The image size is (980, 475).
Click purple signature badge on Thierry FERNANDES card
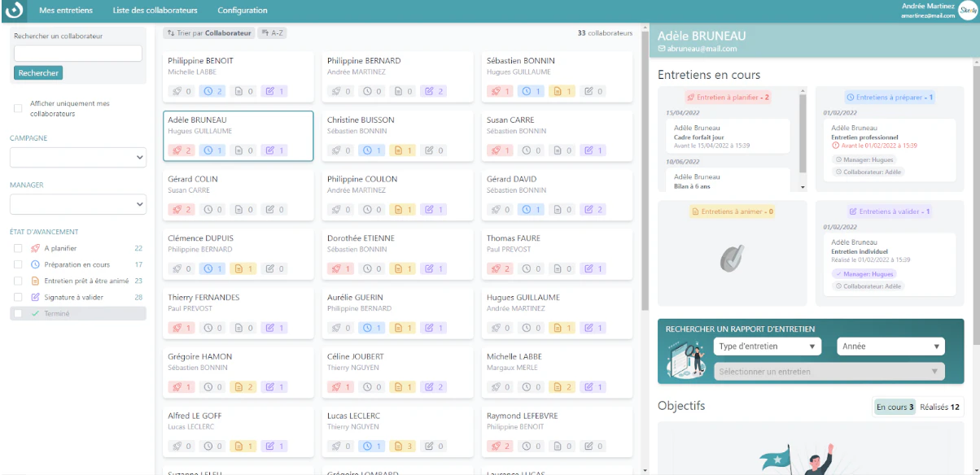pos(273,329)
